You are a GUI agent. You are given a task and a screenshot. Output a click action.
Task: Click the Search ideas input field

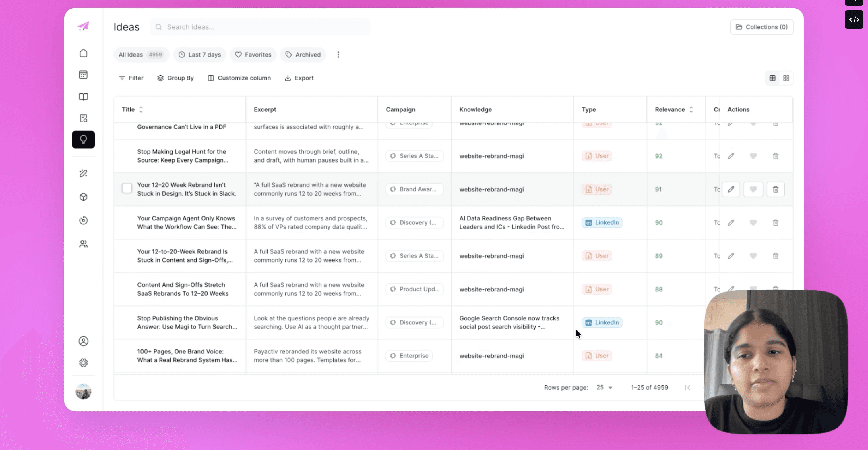260,27
